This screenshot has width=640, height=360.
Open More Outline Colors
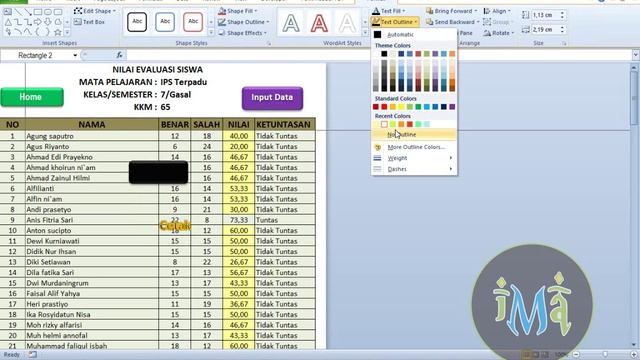point(414,147)
